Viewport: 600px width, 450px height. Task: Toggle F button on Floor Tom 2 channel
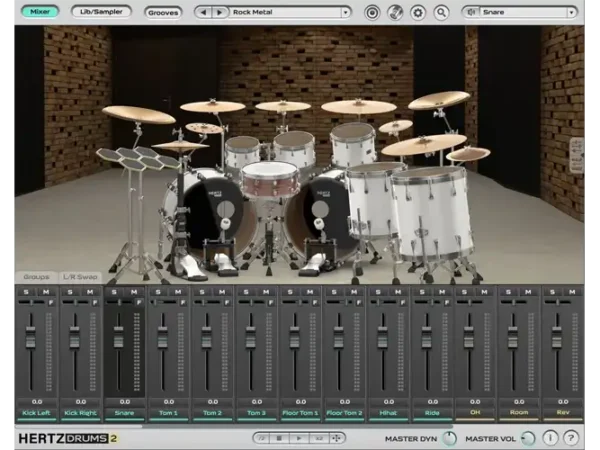pyautogui.click(x=359, y=303)
